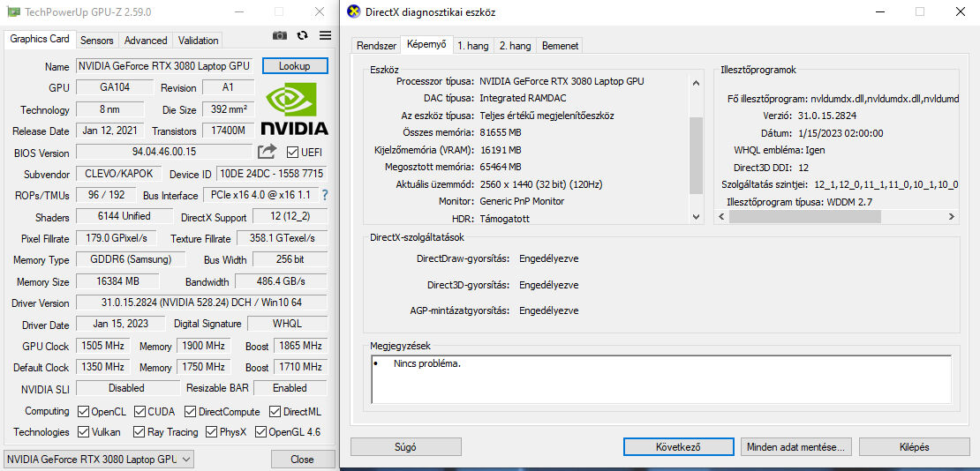The width and height of the screenshot is (980, 471).
Task: Take screenshot with GPU-Z camera icon
Action: pos(279,35)
